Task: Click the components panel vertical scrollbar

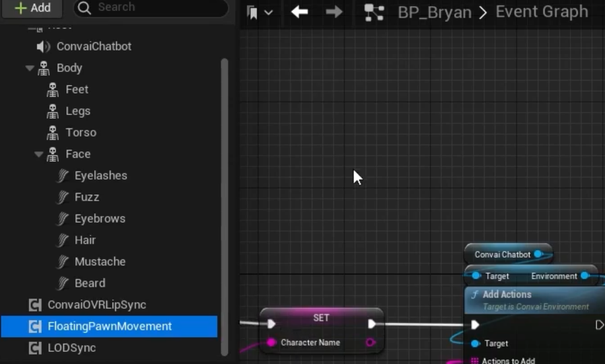Action: 225,207
